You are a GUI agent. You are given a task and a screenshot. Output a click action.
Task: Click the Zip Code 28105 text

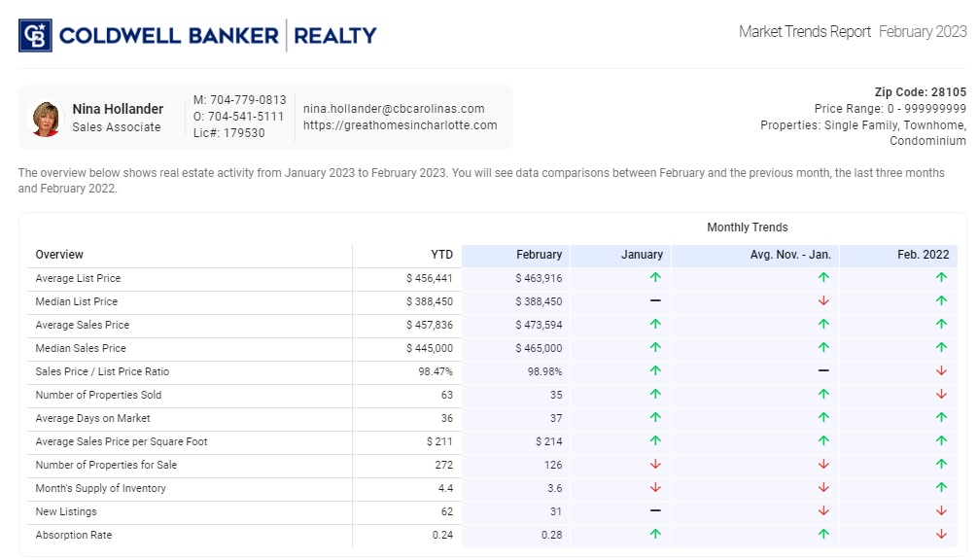pyautogui.click(x=918, y=91)
